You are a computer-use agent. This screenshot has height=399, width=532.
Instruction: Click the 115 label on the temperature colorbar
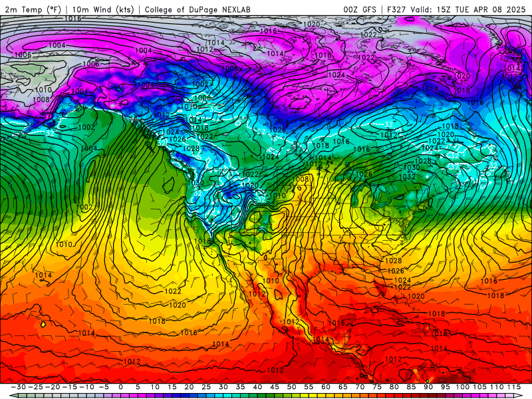point(514,387)
